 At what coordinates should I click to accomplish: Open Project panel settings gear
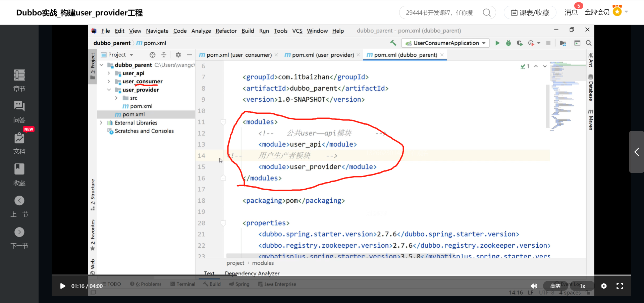(178, 55)
